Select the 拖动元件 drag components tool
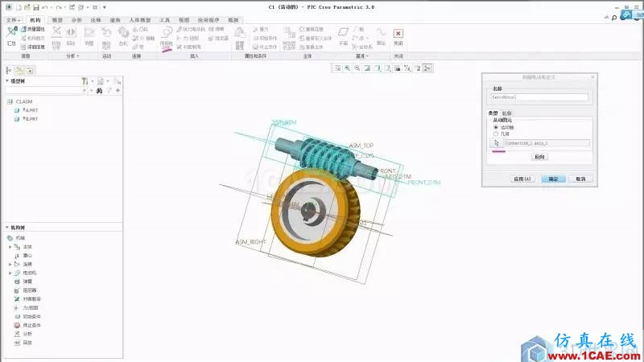 click(106, 37)
